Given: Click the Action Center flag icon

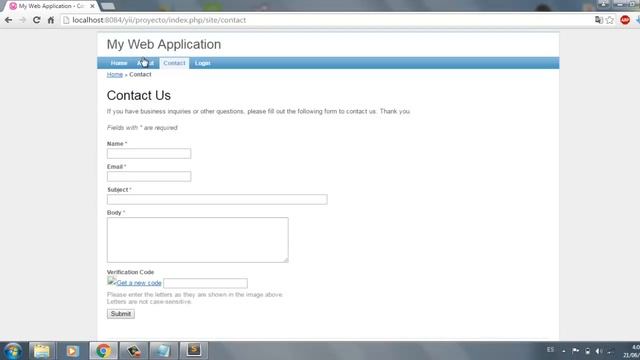Looking at the screenshot, I should click(576, 351).
